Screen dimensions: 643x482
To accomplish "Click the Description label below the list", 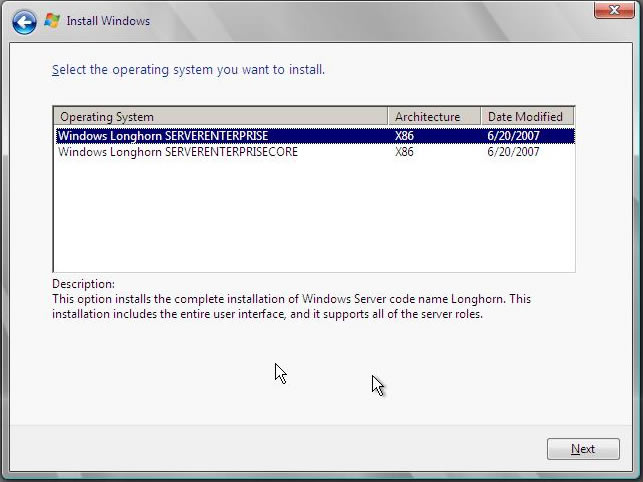I will point(83,284).
